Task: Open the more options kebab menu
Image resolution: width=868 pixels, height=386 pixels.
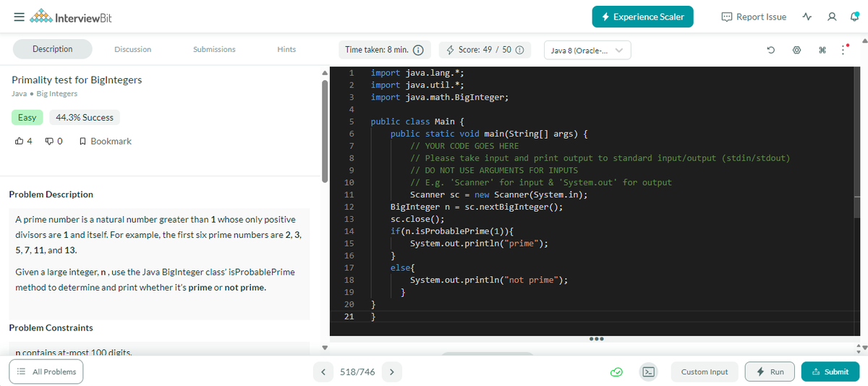Action: pyautogui.click(x=845, y=50)
